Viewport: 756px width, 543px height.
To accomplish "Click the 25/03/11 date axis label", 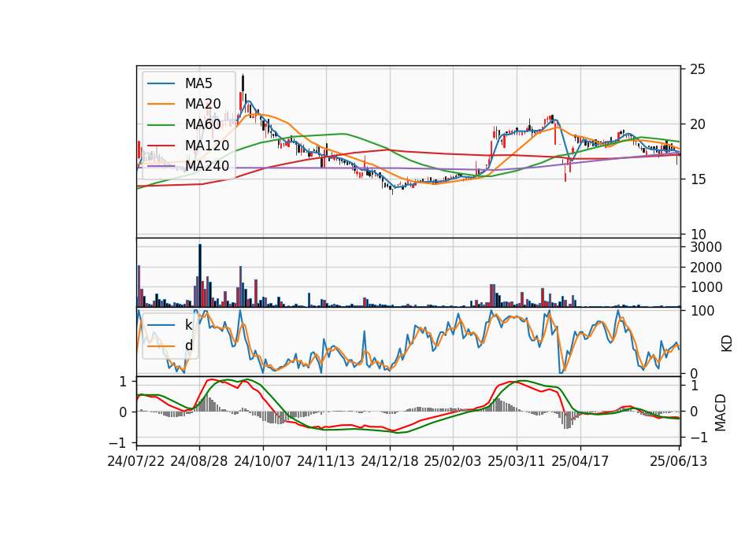I will [517, 461].
